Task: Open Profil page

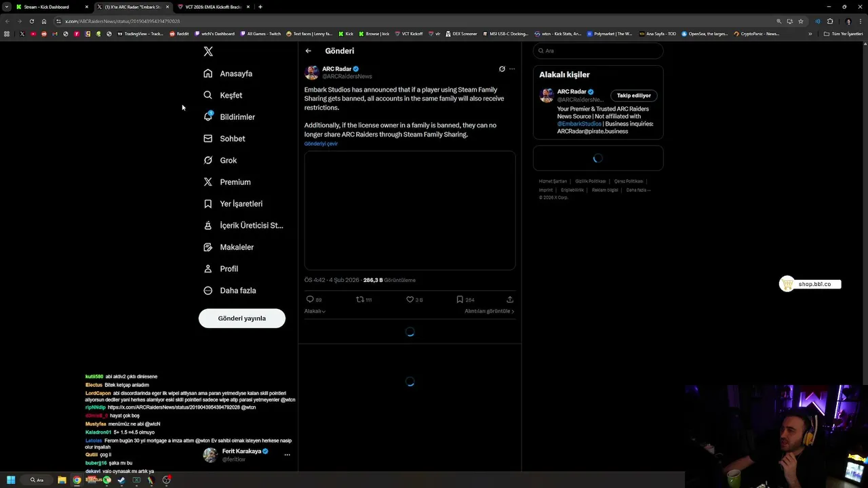Action: point(221,268)
